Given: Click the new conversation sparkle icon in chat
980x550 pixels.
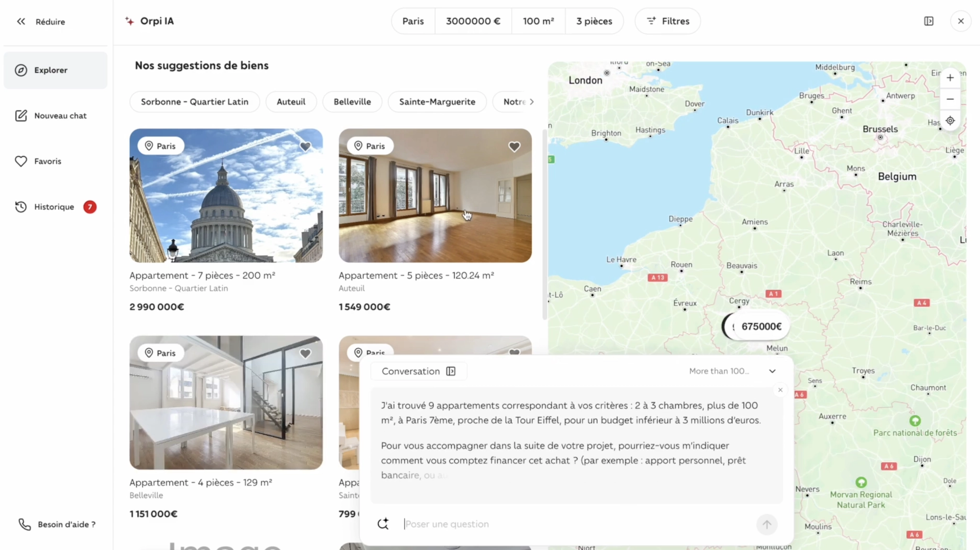Looking at the screenshot, I should point(383,524).
